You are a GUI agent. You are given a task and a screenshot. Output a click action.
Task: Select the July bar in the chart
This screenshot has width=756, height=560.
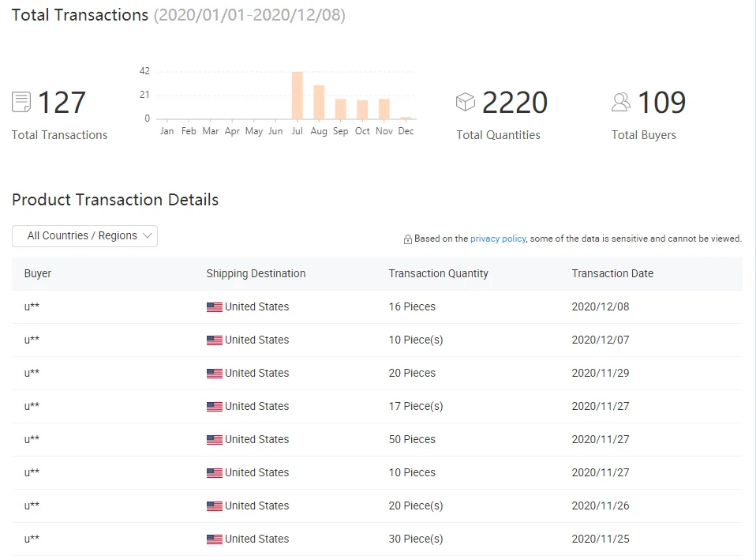coord(297,96)
